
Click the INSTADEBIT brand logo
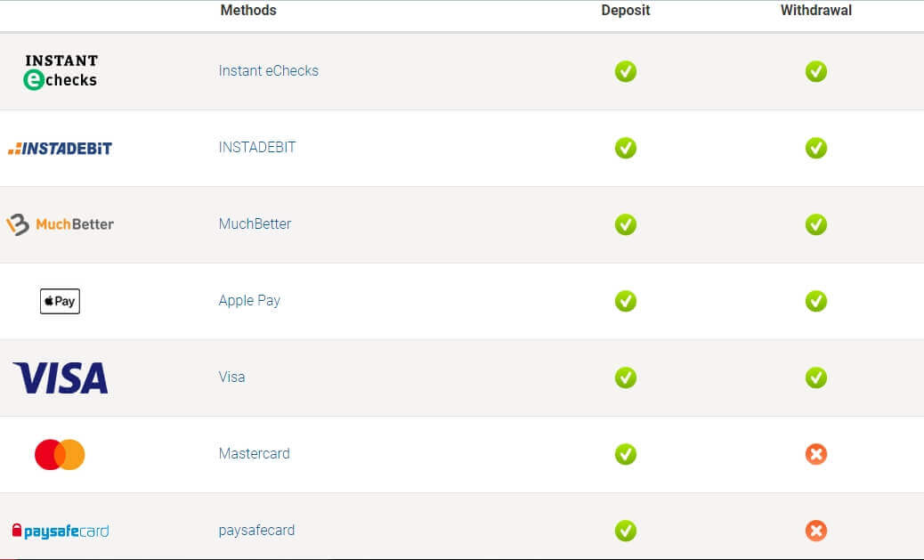click(61, 148)
